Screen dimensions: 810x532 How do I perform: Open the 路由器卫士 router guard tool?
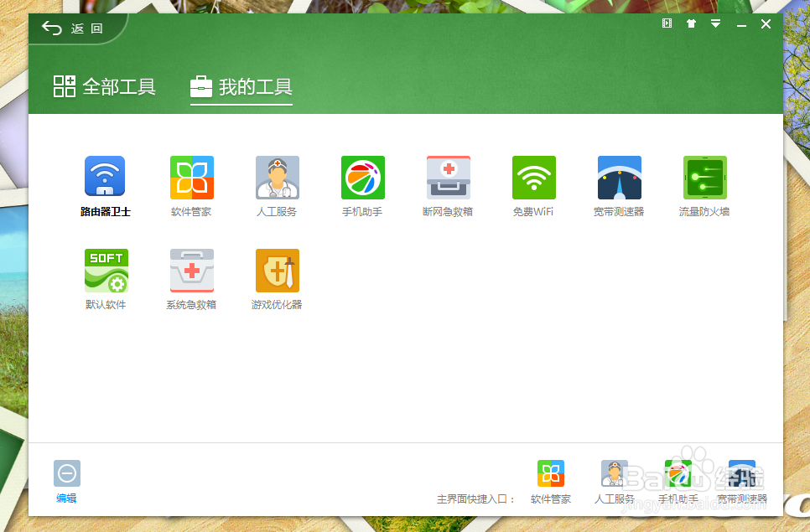point(105,177)
